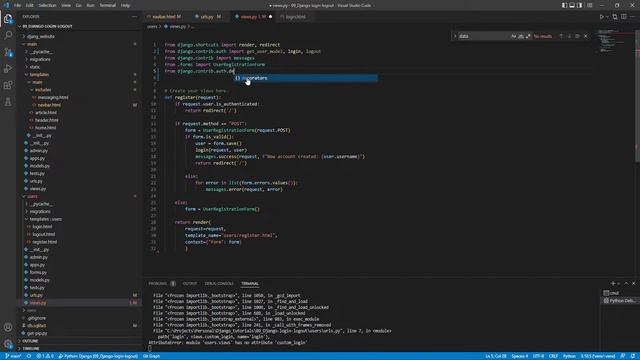640x360 pixels.
Task: Toggle Use Regular Expression in find widget
Action: [x=528, y=36]
